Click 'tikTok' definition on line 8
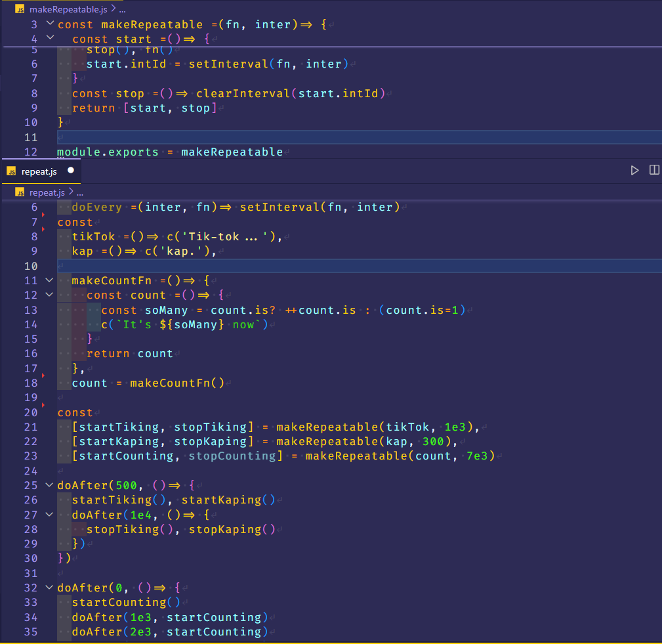 coord(93,236)
